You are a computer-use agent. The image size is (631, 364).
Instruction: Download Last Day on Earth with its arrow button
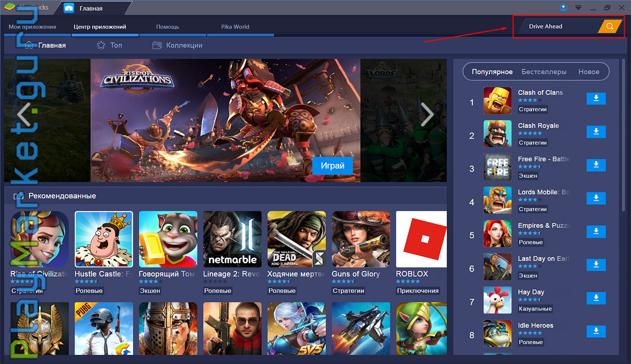tap(596, 265)
